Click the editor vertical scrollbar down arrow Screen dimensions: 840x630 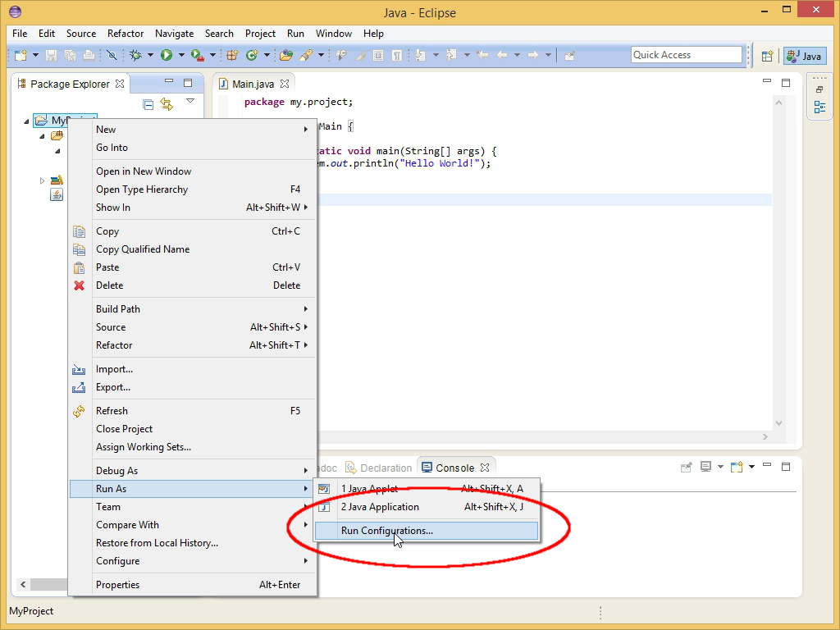coord(779,423)
